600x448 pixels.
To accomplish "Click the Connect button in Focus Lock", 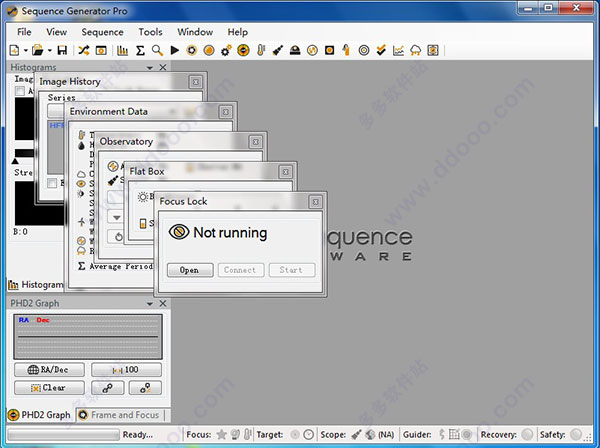I will tap(241, 270).
